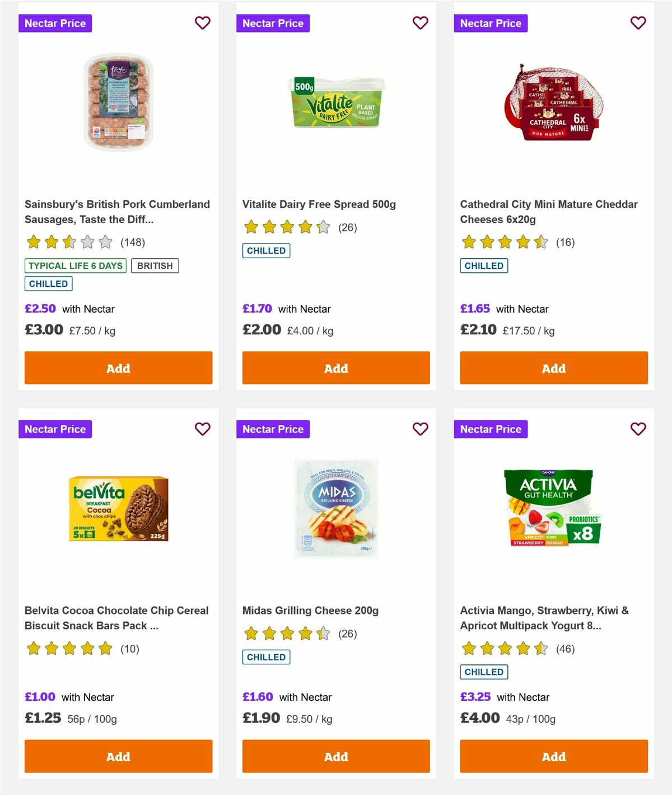This screenshot has height=796, width=672.
Task: Click the five-star rating on Belvita biscuits
Action: 69,649
